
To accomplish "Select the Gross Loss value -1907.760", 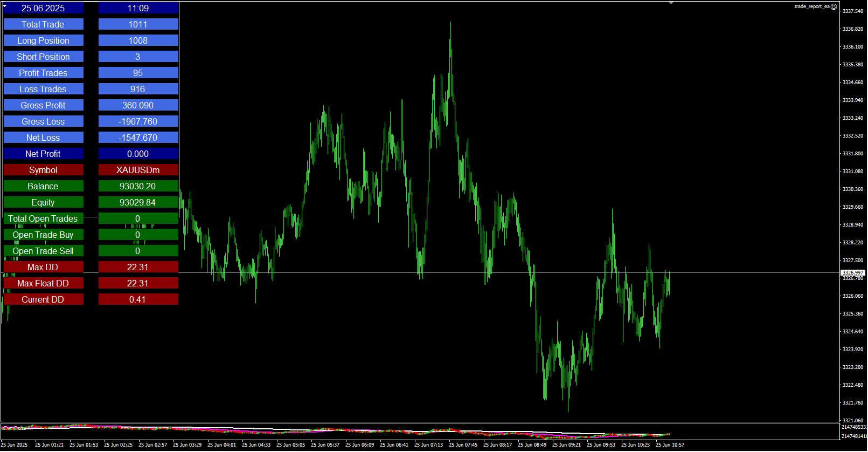I will pos(138,121).
